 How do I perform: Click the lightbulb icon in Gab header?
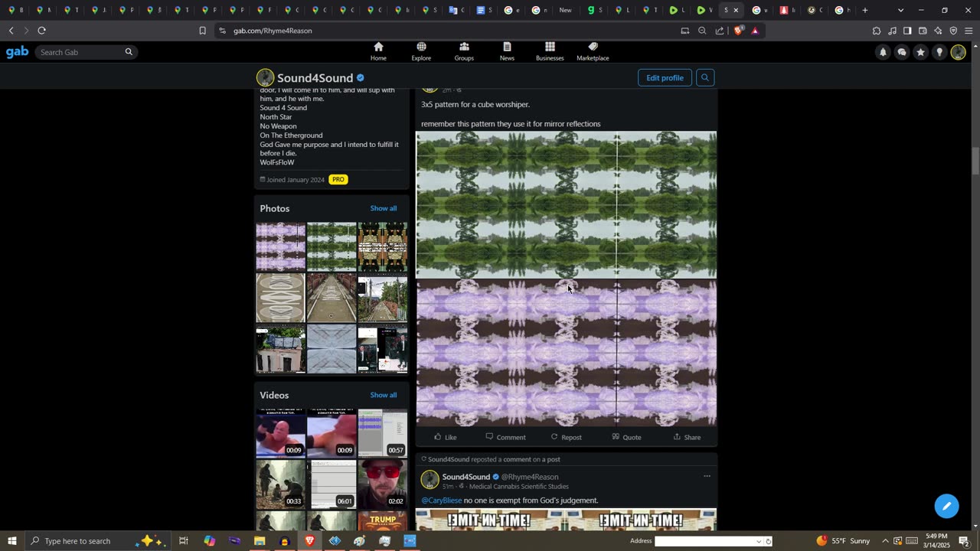tap(939, 52)
